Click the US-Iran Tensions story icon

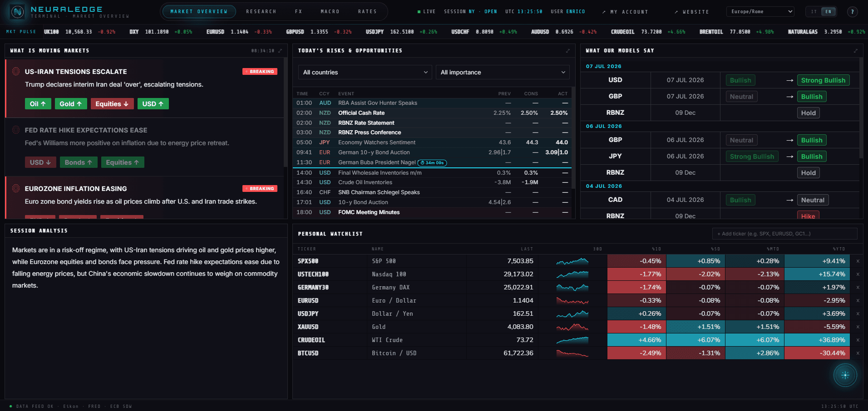tap(16, 71)
